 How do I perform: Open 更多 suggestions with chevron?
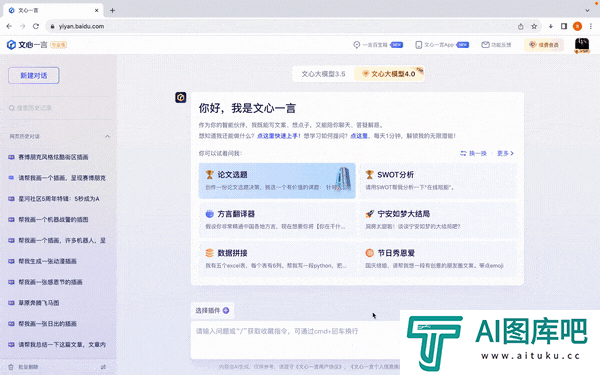(505, 153)
